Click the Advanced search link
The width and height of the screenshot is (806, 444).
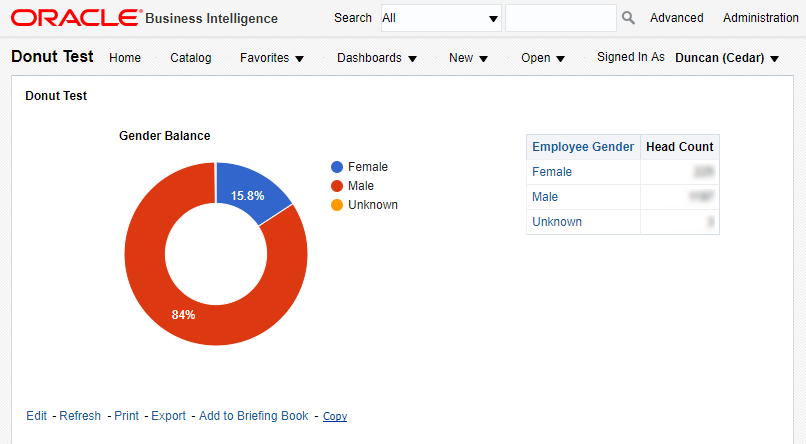(677, 18)
